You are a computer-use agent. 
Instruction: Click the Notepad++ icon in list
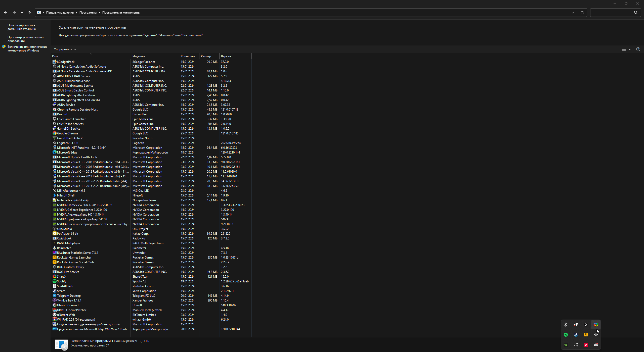(54, 200)
